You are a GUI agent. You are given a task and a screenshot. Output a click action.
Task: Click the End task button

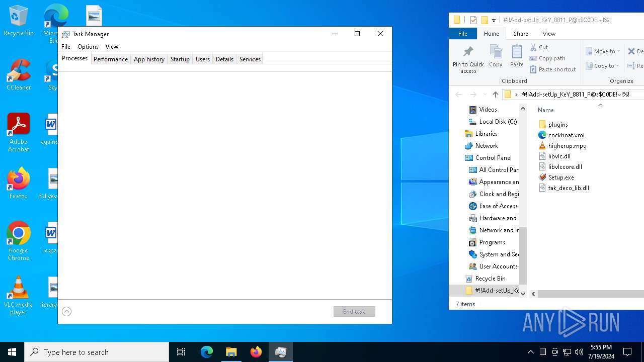click(354, 312)
